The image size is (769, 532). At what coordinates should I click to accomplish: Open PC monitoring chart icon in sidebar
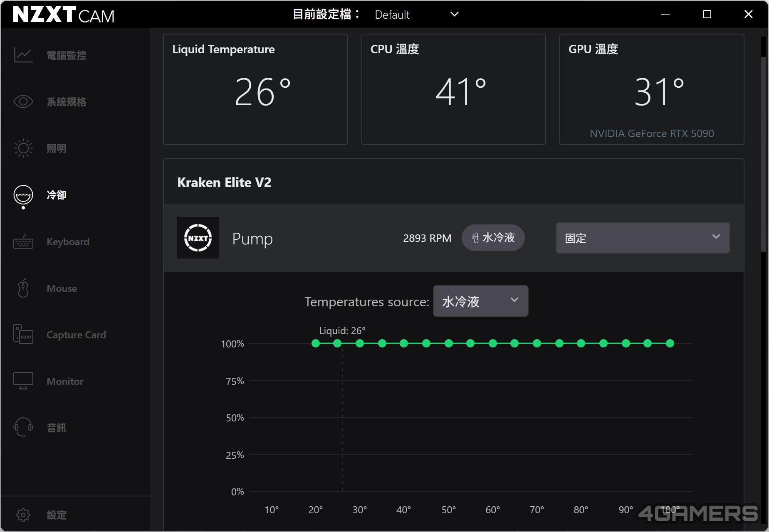click(23, 55)
